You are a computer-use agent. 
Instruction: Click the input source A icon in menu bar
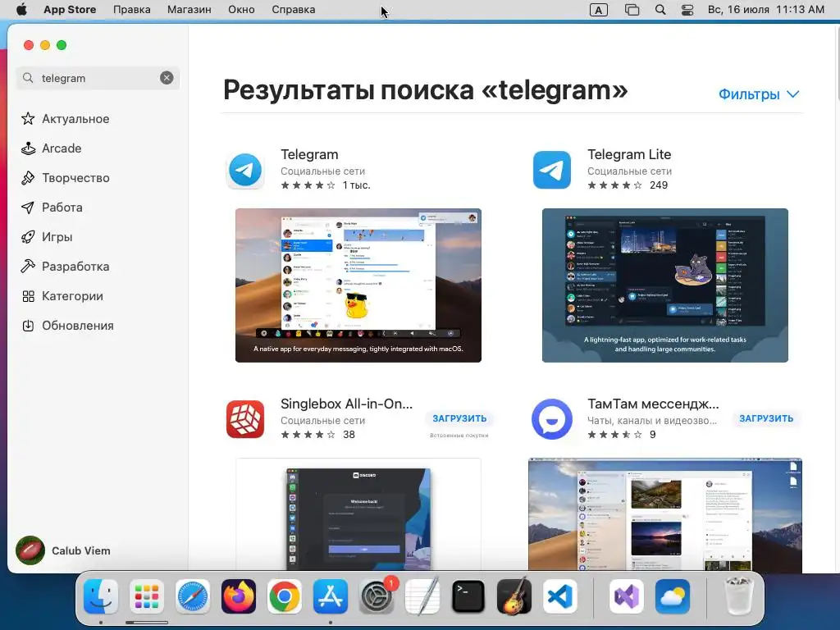click(598, 10)
